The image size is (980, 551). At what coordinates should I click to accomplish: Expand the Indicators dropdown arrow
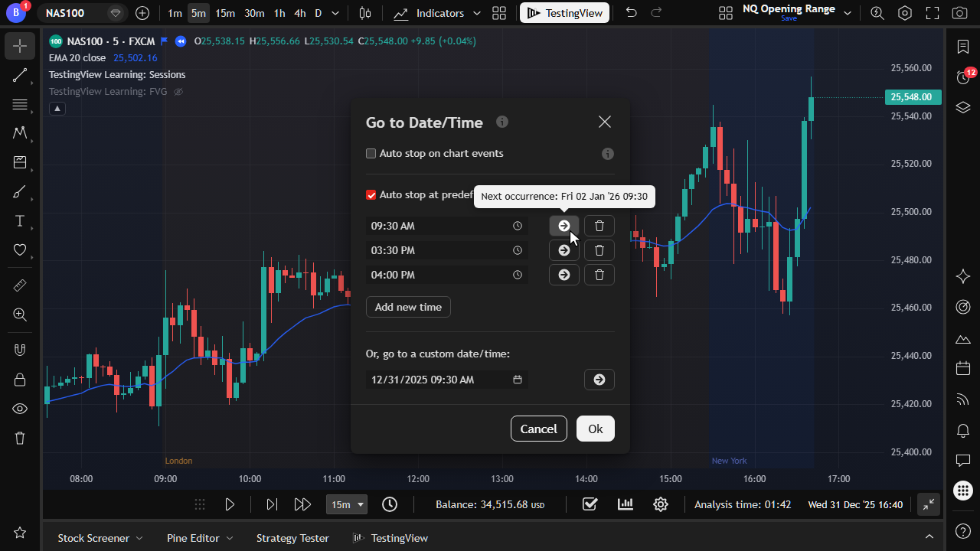tap(477, 13)
